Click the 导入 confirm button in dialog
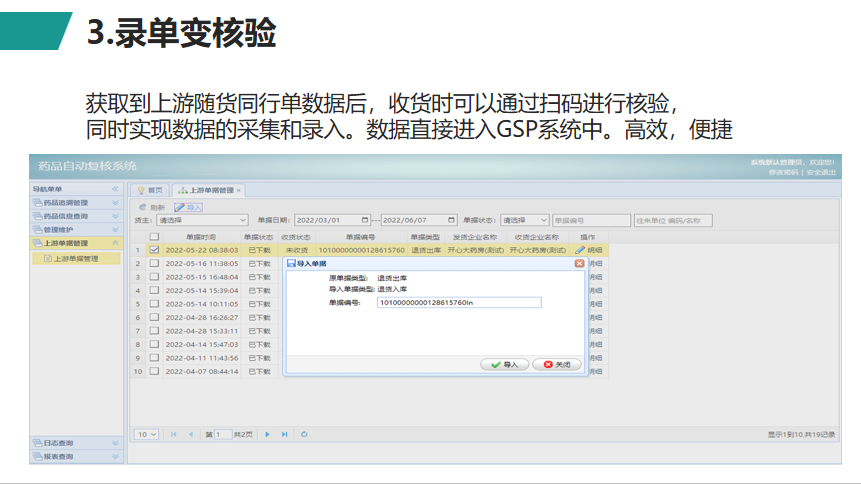The width and height of the screenshot is (861, 484). pos(504,364)
